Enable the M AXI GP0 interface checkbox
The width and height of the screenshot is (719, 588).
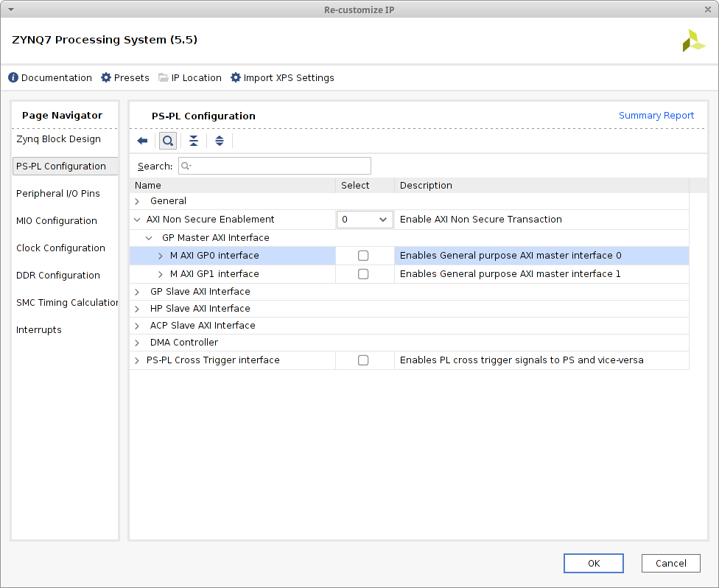point(363,256)
